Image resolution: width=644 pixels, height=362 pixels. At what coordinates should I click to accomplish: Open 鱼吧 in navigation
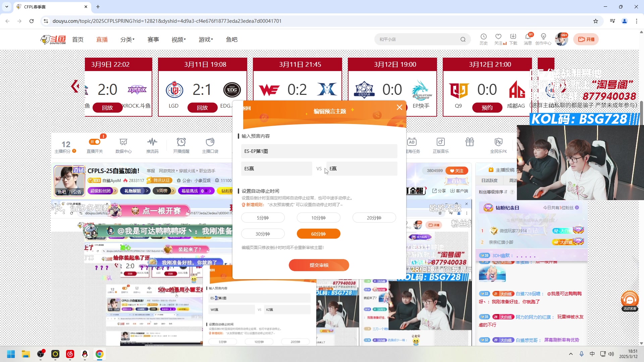click(232, 40)
